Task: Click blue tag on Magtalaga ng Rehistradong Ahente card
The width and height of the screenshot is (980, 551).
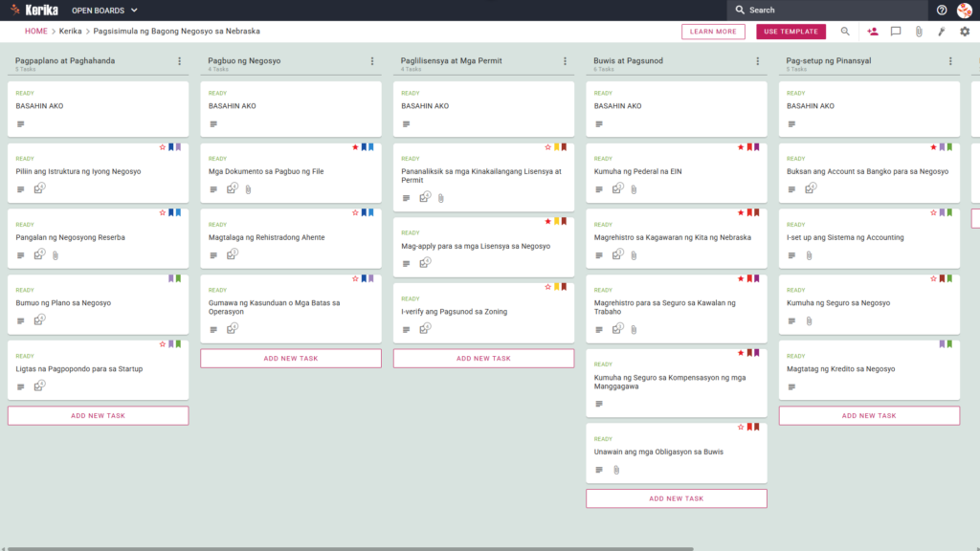Action: [364, 213]
